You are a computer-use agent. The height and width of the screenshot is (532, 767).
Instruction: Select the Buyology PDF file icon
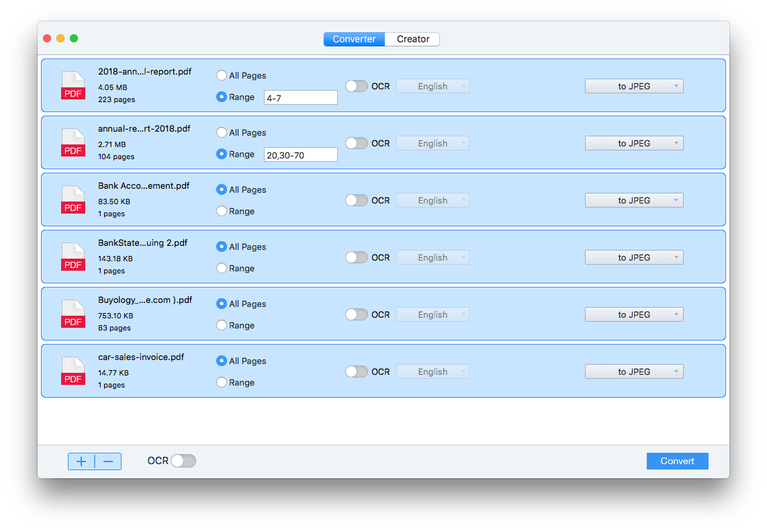(x=73, y=314)
